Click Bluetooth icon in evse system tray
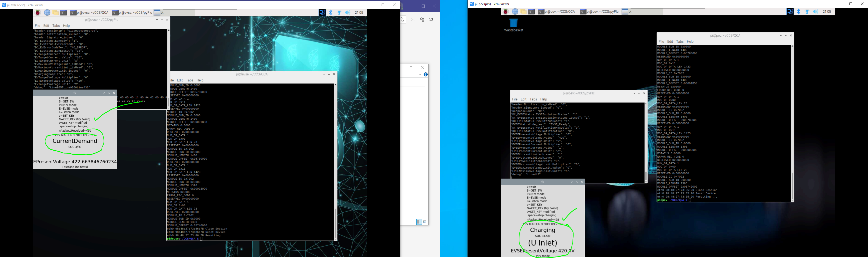This screenshot has height=258, width=868. (331, 13)
